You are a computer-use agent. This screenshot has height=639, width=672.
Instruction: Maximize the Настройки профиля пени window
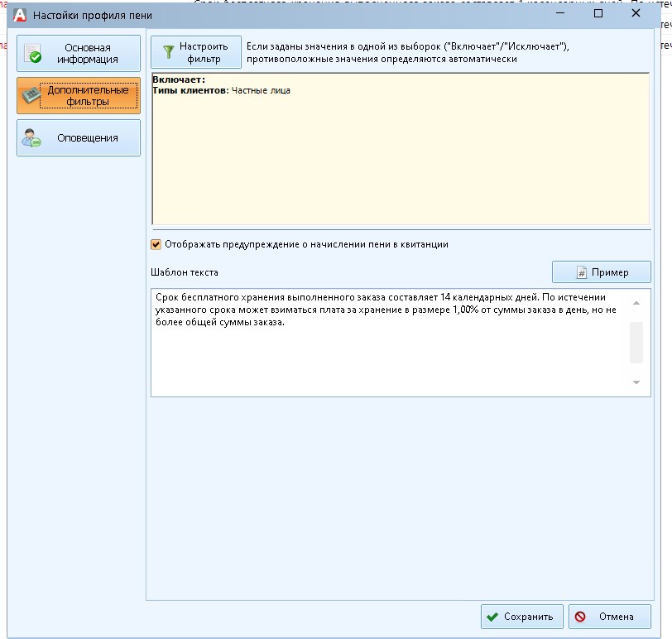(598, 14)
